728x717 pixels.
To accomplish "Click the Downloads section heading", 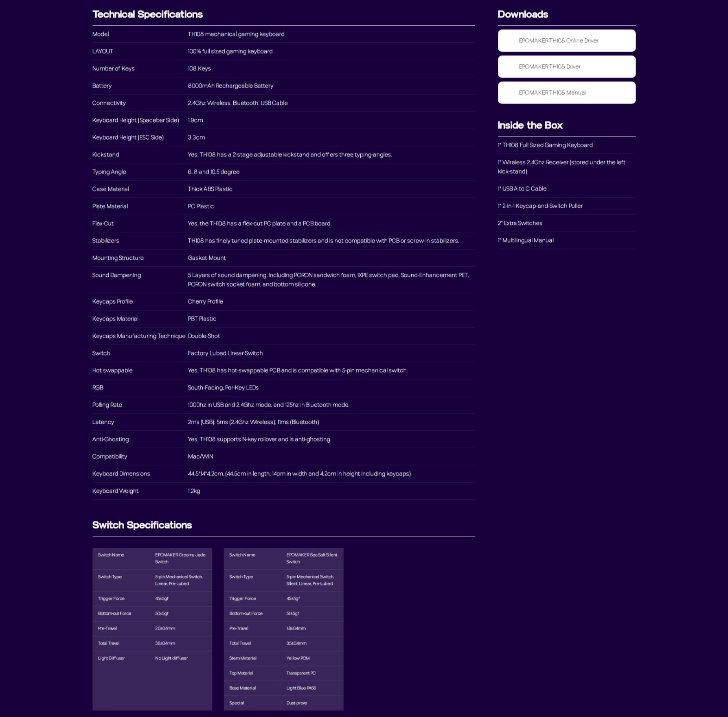I will coord(522,14).
